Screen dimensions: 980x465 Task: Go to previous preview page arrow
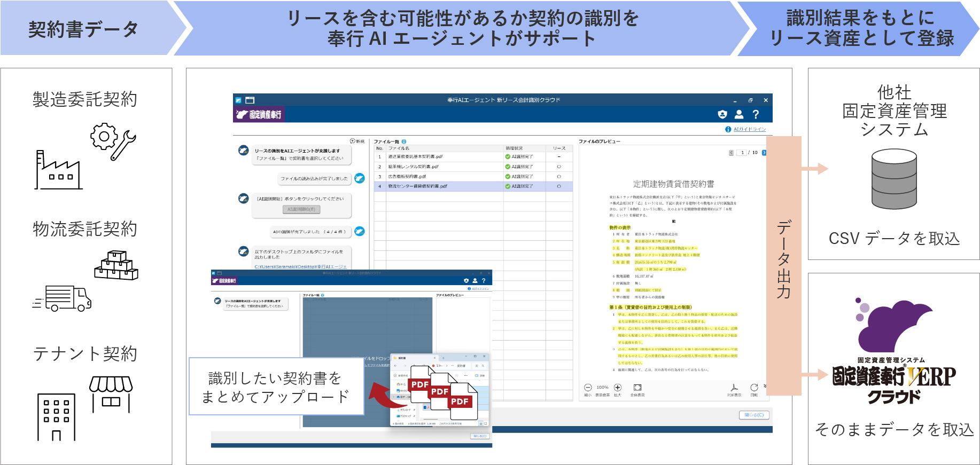pyautogui.click(x=731, y=153)
